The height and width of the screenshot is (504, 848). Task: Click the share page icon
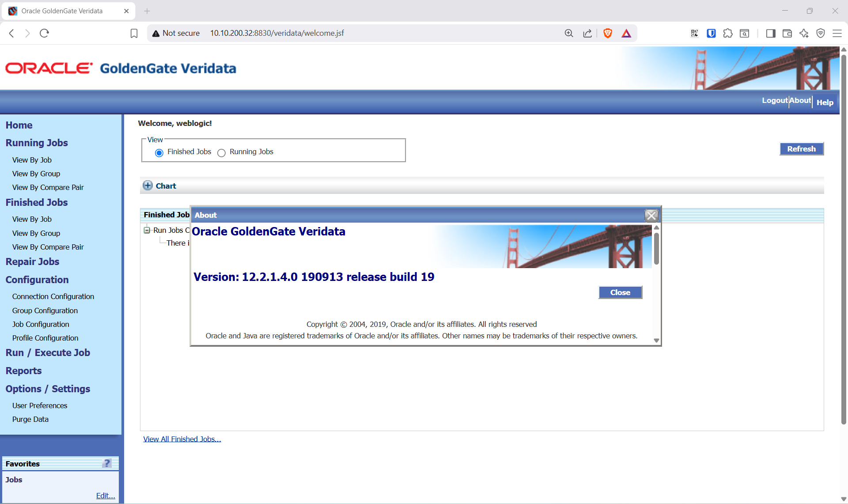click(587, 33)
